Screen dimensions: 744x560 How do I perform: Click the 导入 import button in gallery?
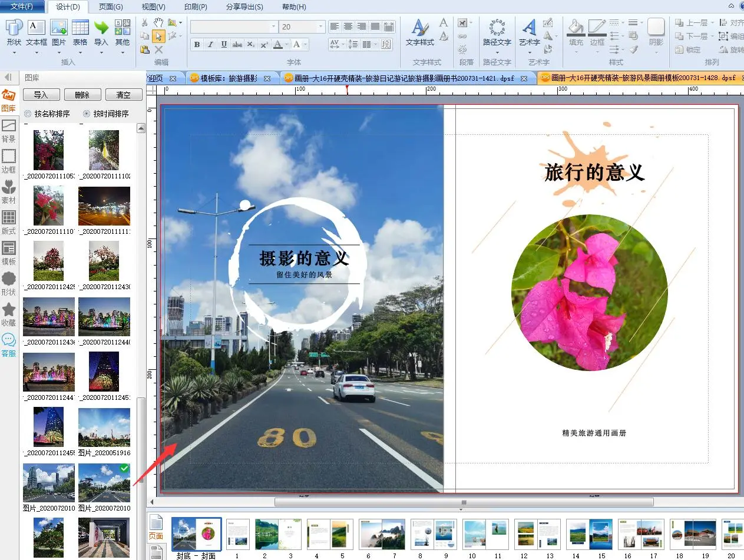(41, 95)
